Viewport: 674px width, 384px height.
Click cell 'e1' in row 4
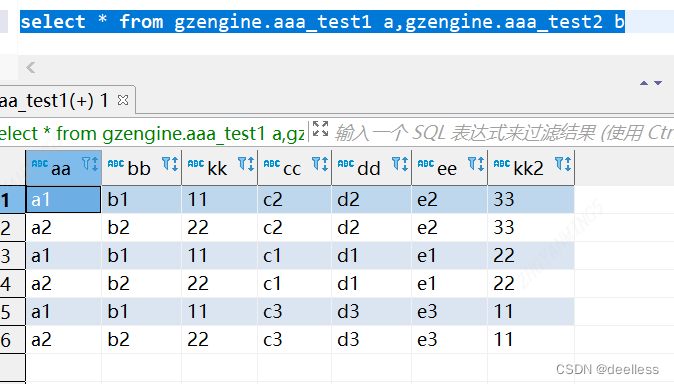pyautogui.click(x=449, y=283)
